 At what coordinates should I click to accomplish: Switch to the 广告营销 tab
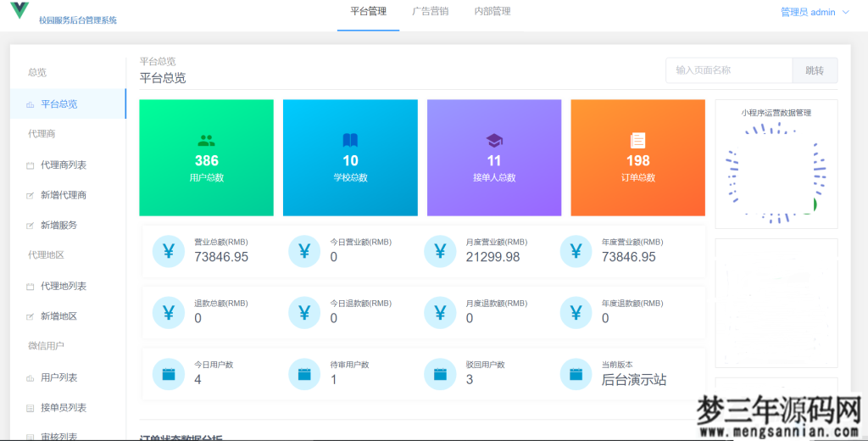tap(430, 12)
